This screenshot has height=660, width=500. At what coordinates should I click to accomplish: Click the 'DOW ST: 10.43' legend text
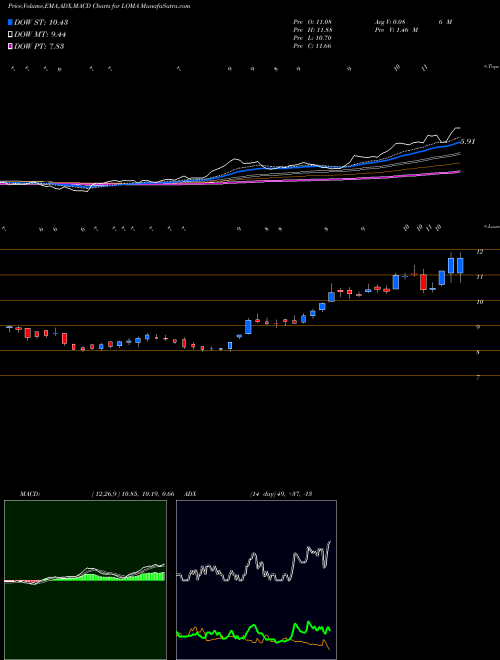41,22
